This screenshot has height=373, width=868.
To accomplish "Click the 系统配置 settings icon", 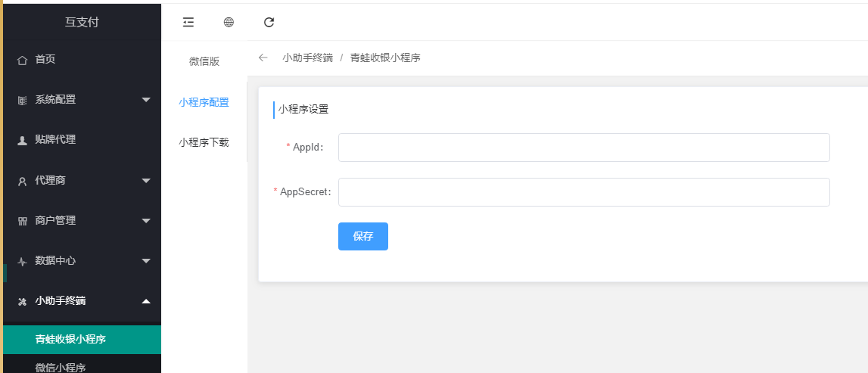I will pyautogui.click(x=22, y=100).
